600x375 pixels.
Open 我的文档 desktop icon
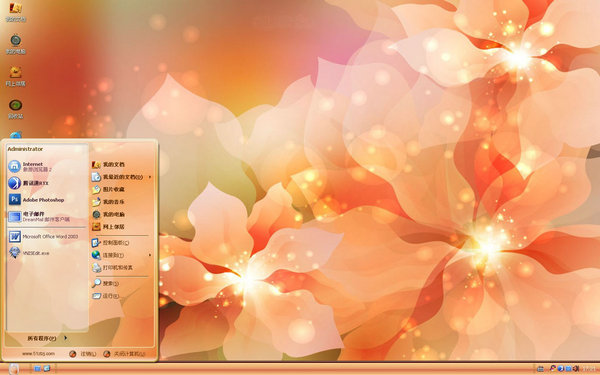[x=16, y=11]
